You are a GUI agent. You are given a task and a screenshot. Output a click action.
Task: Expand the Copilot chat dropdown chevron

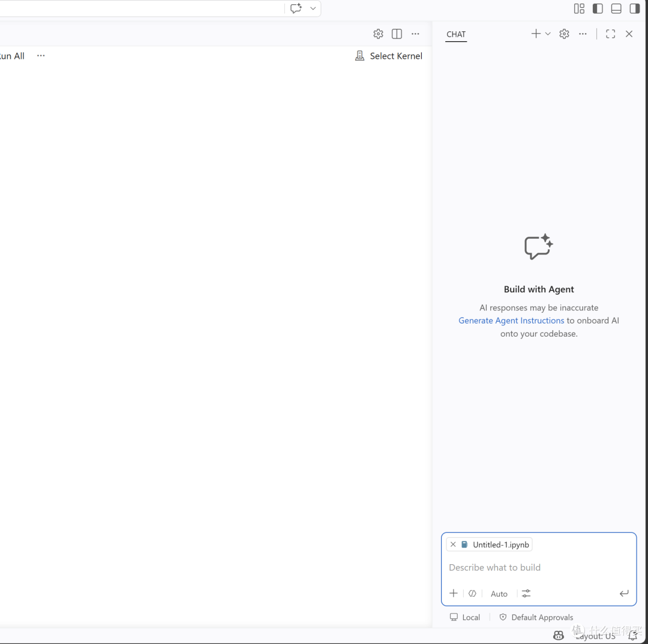pos(313,8)
